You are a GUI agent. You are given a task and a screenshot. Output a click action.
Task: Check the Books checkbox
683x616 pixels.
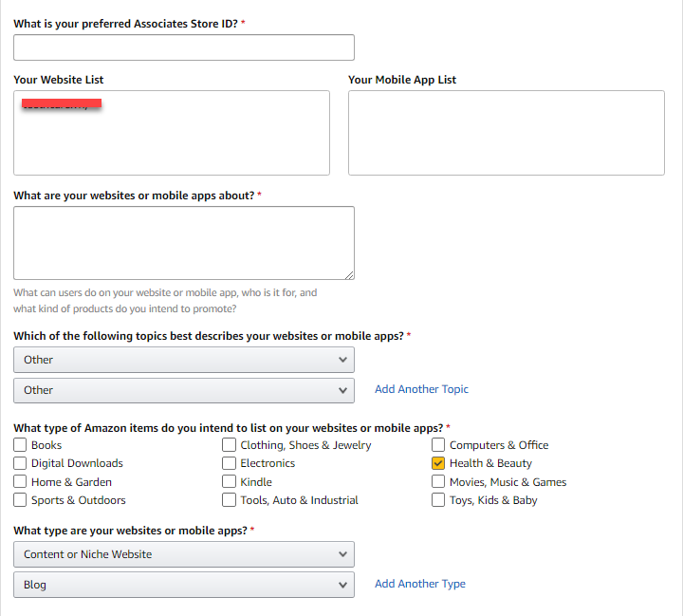[21, 445]
